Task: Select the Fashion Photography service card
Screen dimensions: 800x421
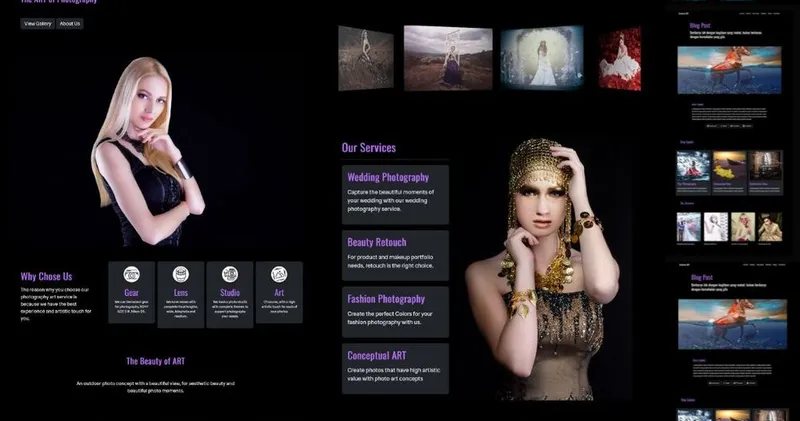Action: (395, 311)
